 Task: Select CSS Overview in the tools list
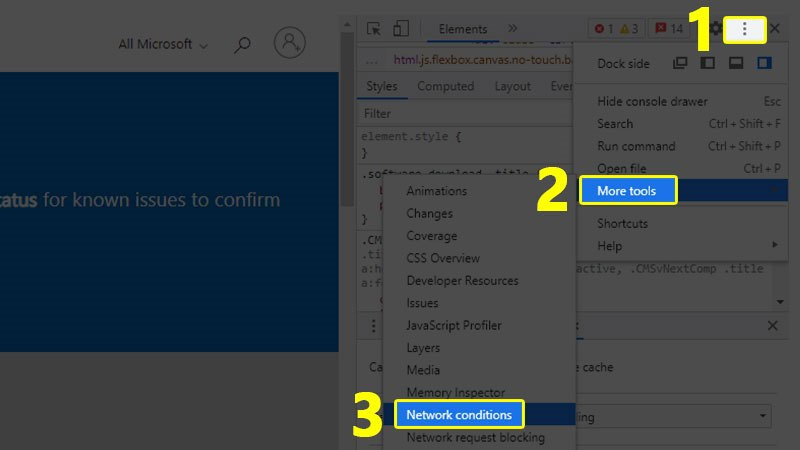[x=443, y=258]
